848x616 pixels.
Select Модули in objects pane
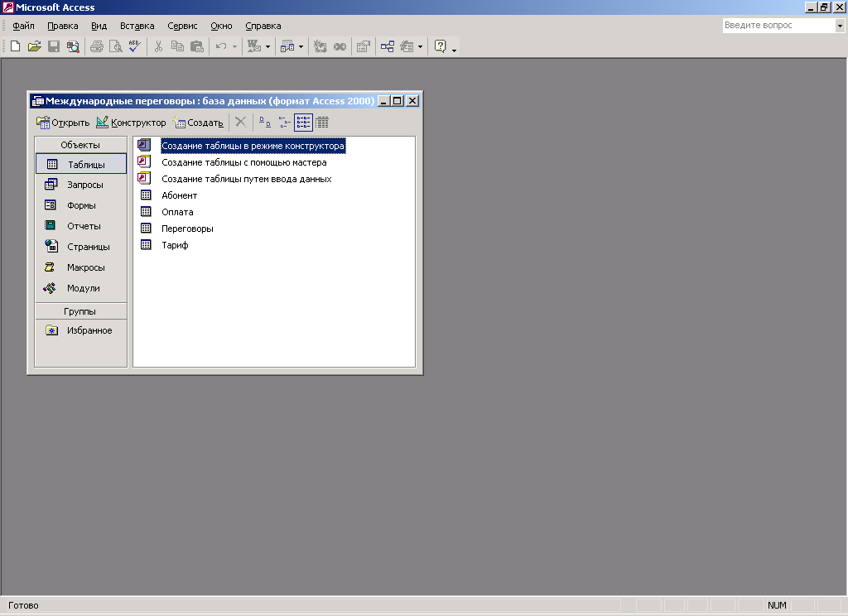(x=81, y=288)
